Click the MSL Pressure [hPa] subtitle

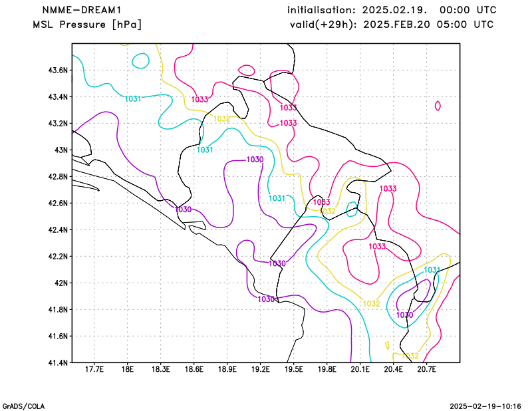coord(87,25)
